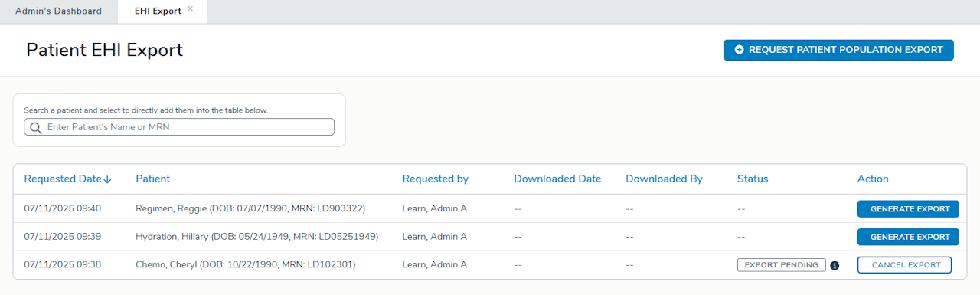Click the Patient EHI Export heading
The image size is (980, 295).
[104, 51]
